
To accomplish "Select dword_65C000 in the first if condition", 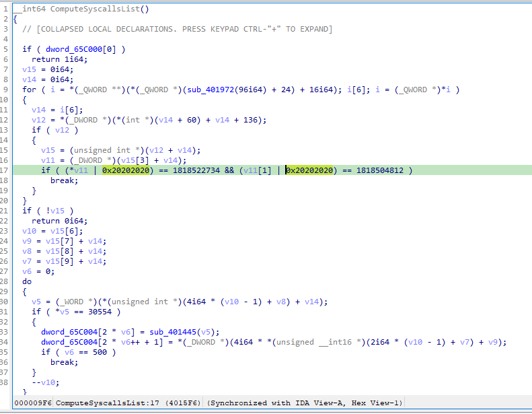I will coord(74,49).
